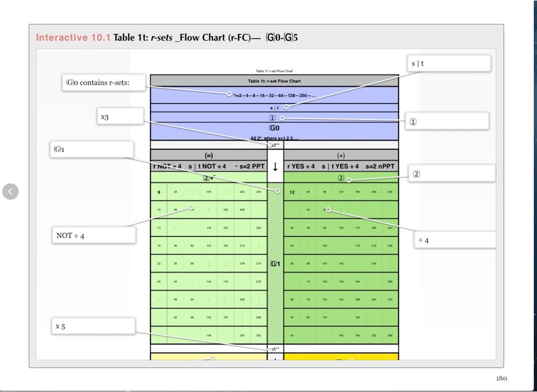The width and height of the screenshot is (537, 392).
Task: Select the "Ⓖ0 contains r-sets:" callout label
Action: [103, 82]
